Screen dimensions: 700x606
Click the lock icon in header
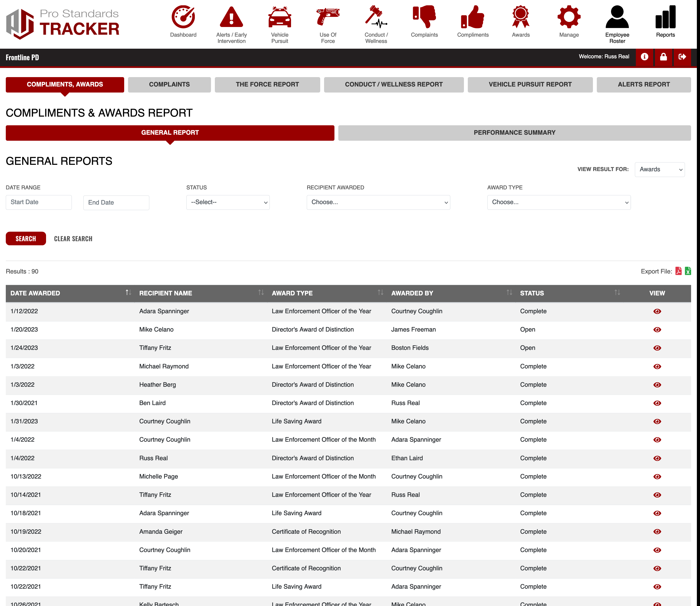point(663,57)
